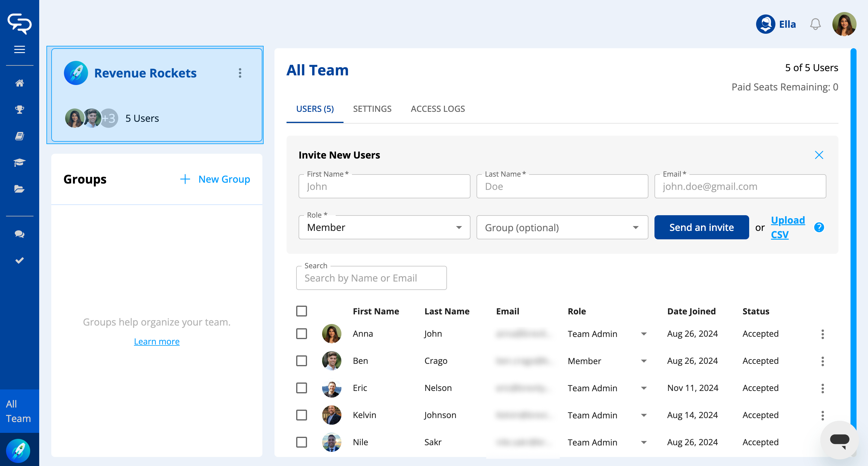Click the blue help question mark icon
The width and height of the screenshot is (868, 466).
point(819,227)
